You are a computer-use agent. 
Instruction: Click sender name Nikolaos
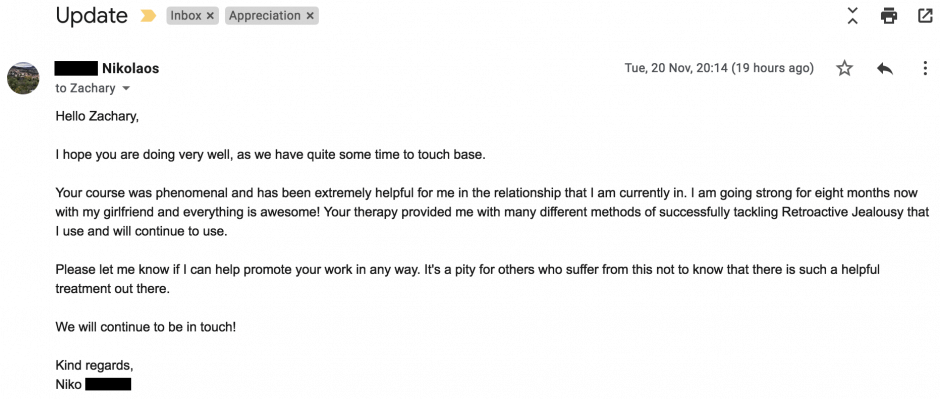point(131,68)
